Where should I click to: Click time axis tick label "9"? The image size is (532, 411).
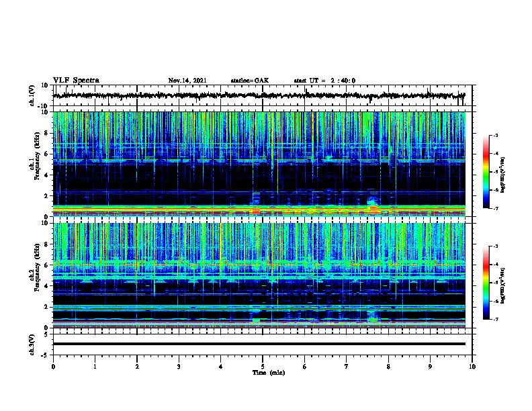[x=430, y=367]
